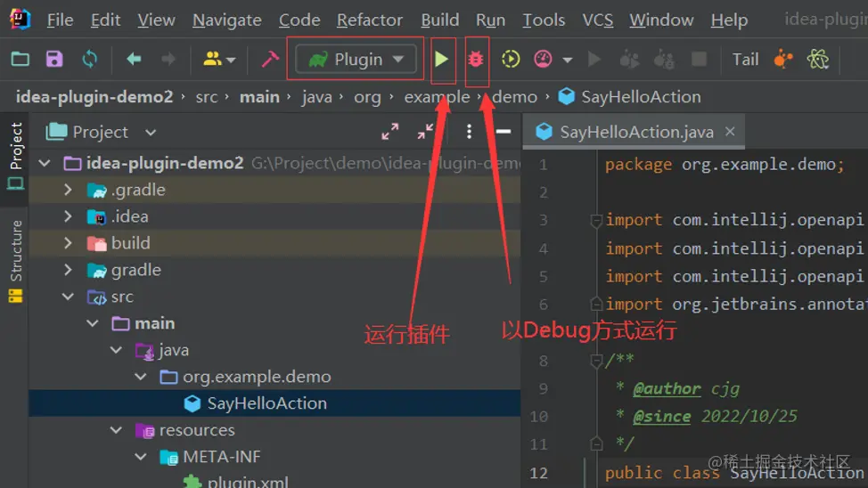
Task: Open the Help menu
Action: click(x=729, y=20)
